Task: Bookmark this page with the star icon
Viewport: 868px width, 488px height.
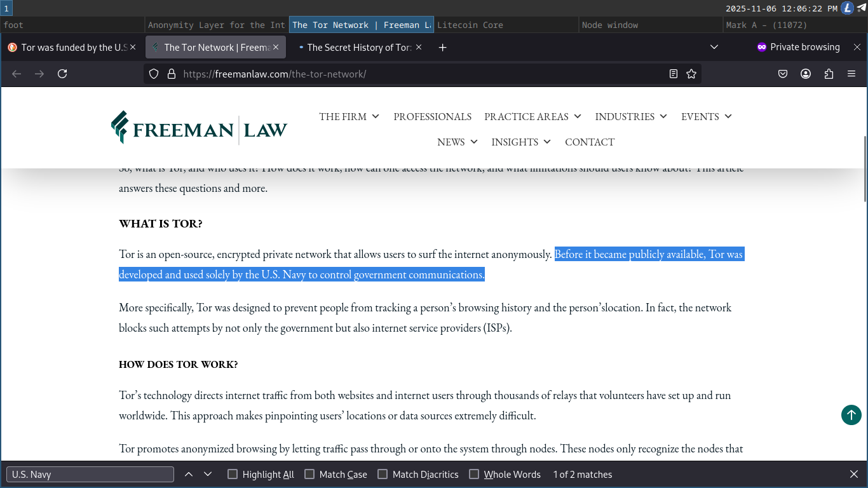Action: 691,74
